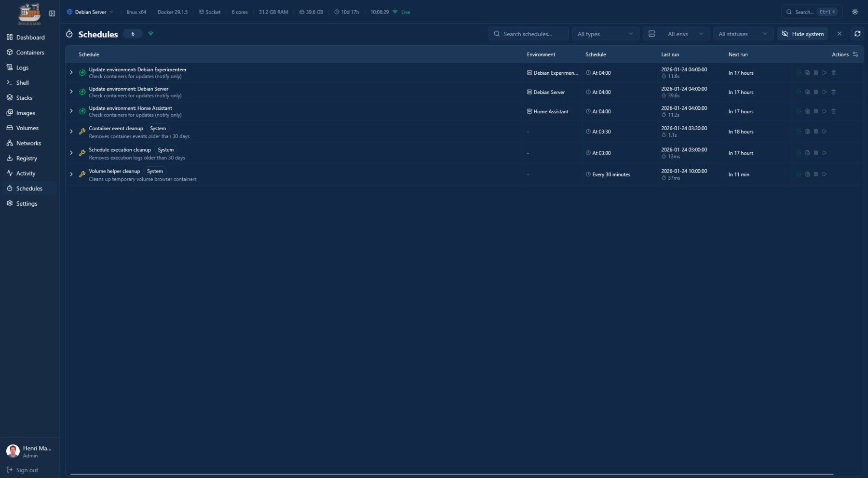Open the Debian Server environment selector
868x478 pixels.
(x=90, y=12)
